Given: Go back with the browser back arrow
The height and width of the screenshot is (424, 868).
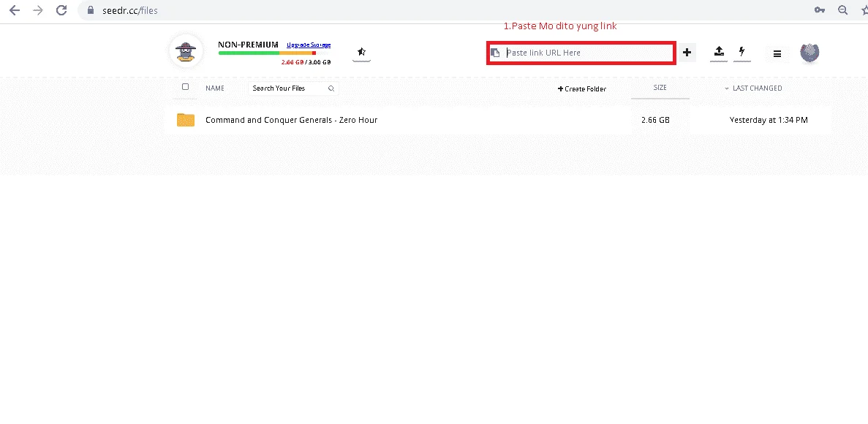Looking at the screenshot, I should coord(15,10).
